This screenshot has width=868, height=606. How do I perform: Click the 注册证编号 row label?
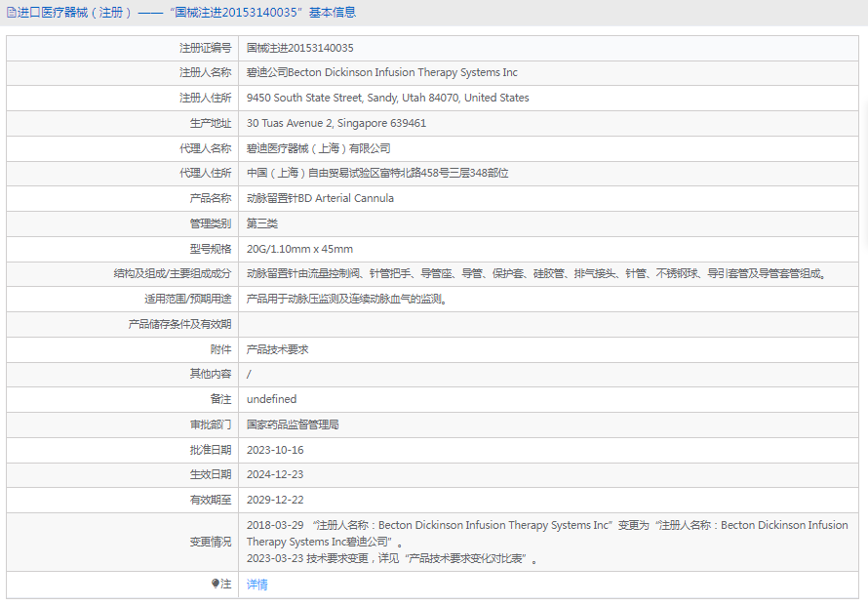(x=205, y=48)
